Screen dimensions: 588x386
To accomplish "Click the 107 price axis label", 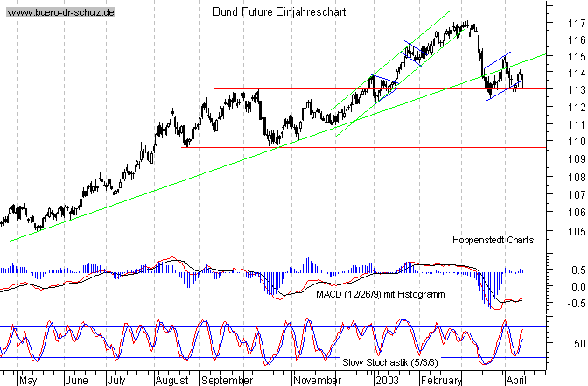I will coord(577,194).
